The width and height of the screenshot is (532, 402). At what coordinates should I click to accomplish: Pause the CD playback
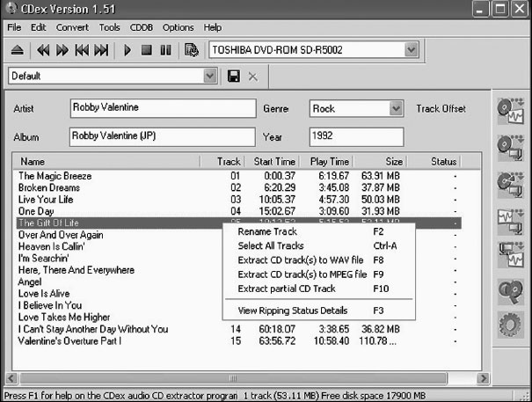coord(164,50)
